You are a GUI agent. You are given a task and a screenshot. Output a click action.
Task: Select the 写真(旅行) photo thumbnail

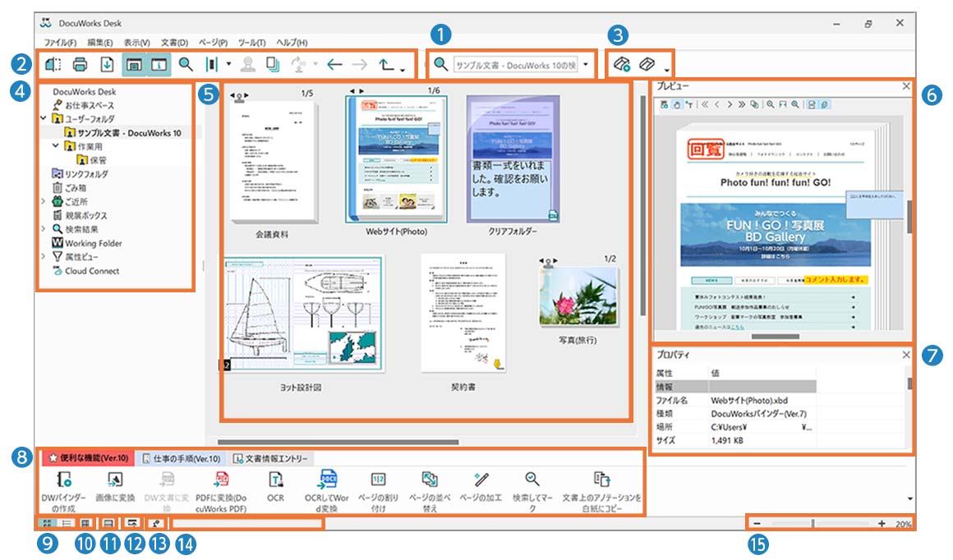pyautogui.click(x=578, y=297)
